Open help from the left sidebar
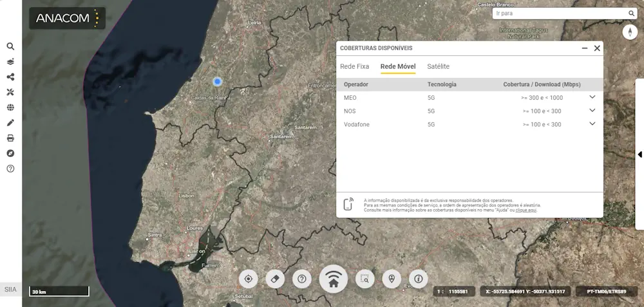This screenshot has height=307, width=644. 11,169
